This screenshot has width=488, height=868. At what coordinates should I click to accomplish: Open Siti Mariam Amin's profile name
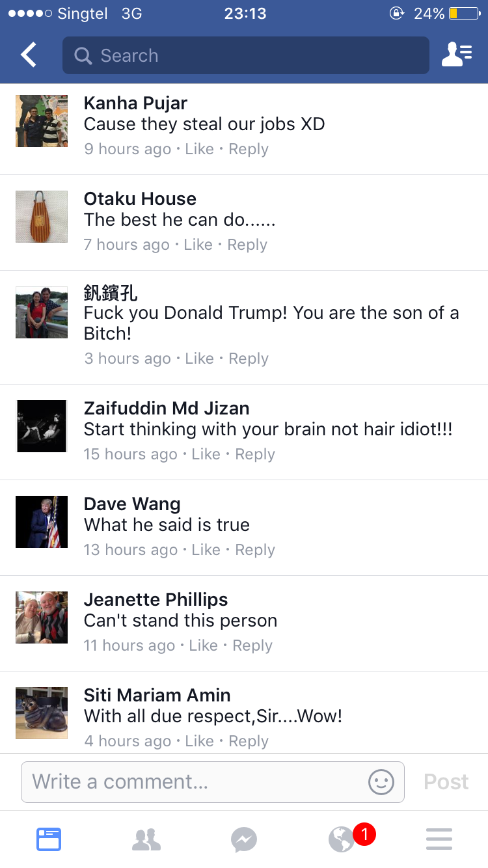tap(157, 695)
